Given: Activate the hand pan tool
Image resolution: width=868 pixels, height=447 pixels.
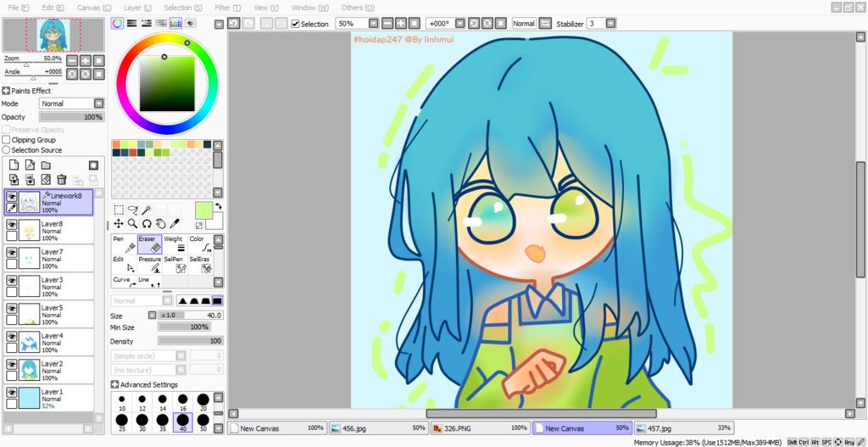Looking at the screenshot, I should [x=160, y=223].
